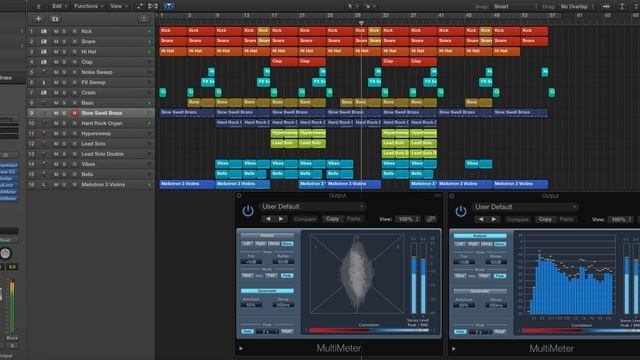Change View 100% size in left MultiMeter
This screenshot has width=640, height=360.
point(409,219)
